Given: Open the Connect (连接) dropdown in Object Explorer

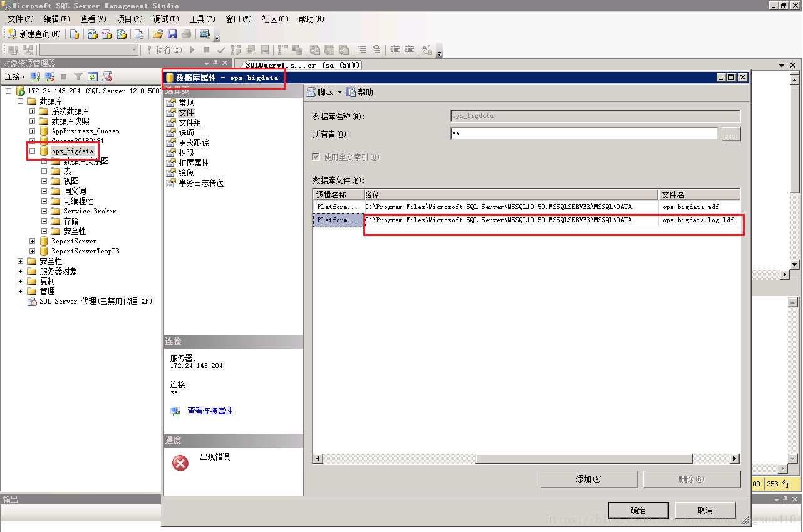Looking at the screenshot, I should pyautogui.click(x=15, y=76).
